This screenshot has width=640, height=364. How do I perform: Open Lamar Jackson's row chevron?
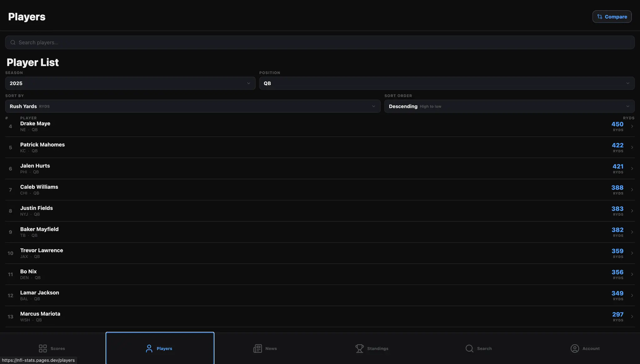632,295
